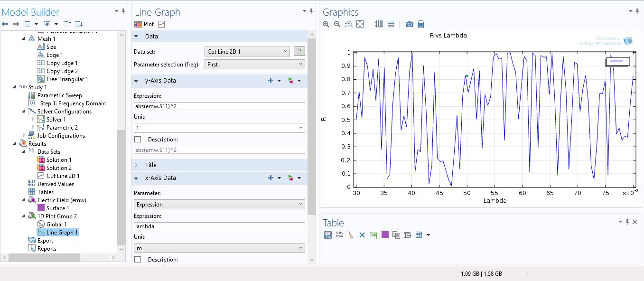This screenshot has height=281, width=644.
Task: Enable the y-Axis Description checkbox
Action: click(138, 140)
